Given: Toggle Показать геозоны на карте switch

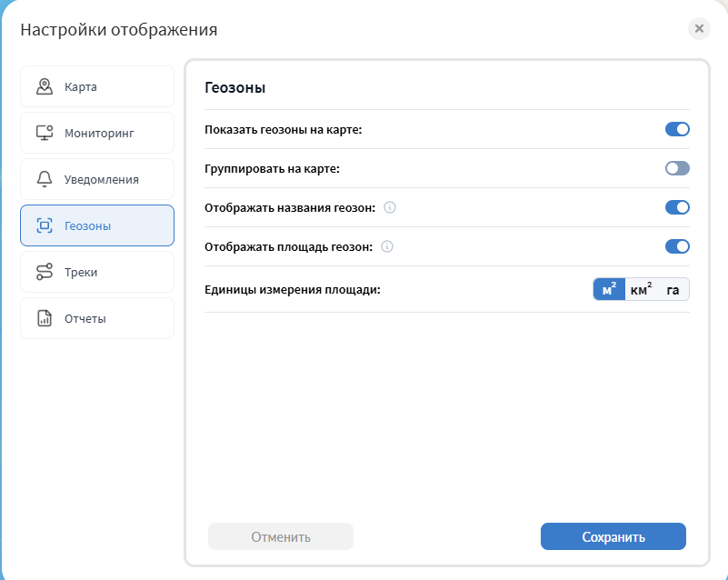Looking at the screenshot, I should (677, 129).
